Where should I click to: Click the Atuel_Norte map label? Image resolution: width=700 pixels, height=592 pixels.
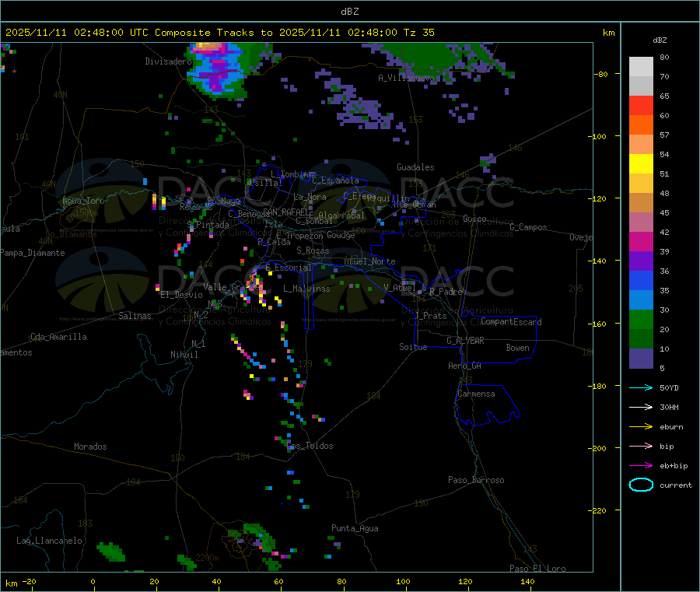coord(369,261)
